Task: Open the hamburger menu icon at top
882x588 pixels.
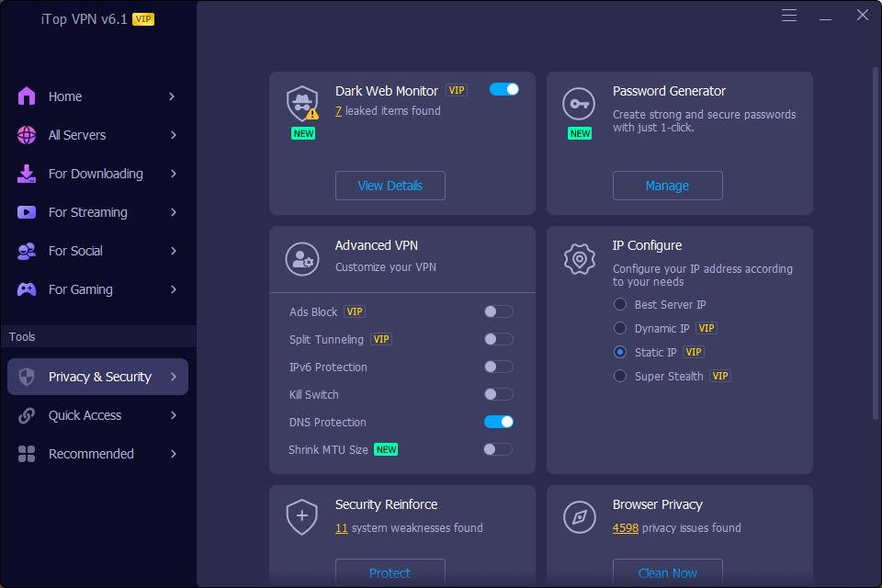Action: click(789, 16)
